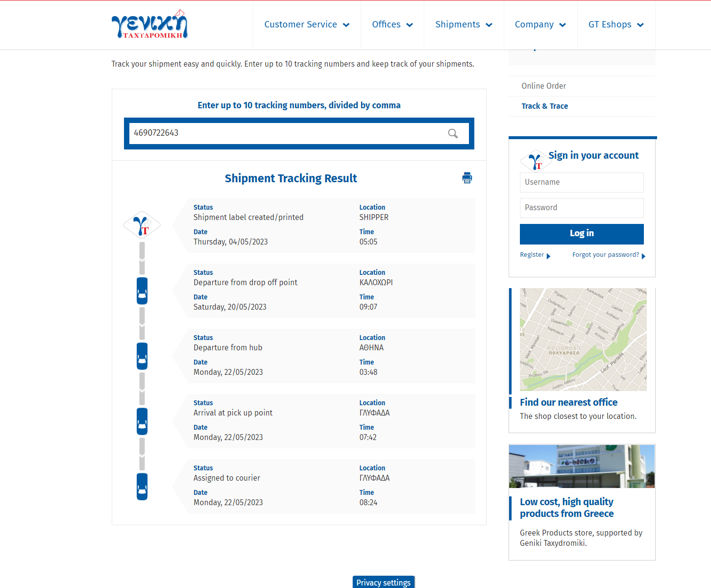Focus the tracking number input field

click(x=287, y=133)
